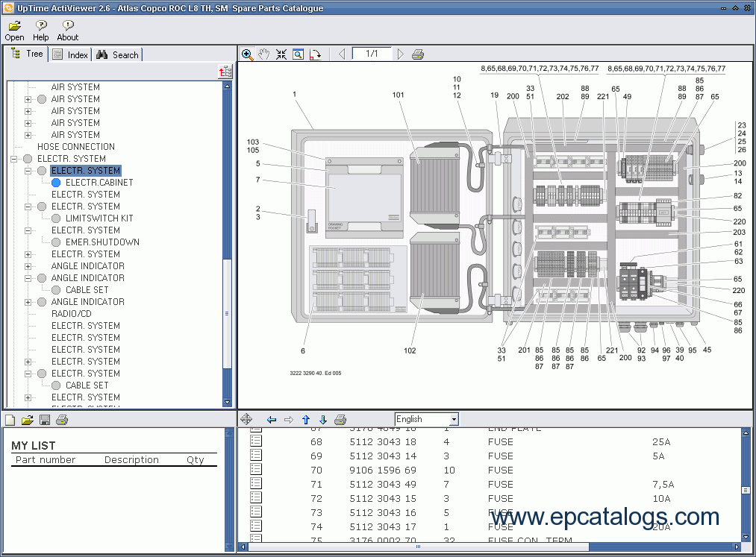The width and height of the screenshot is (756, 557).
Task: Click the fit-to-window arrows icon
Action: click(281, 54)
